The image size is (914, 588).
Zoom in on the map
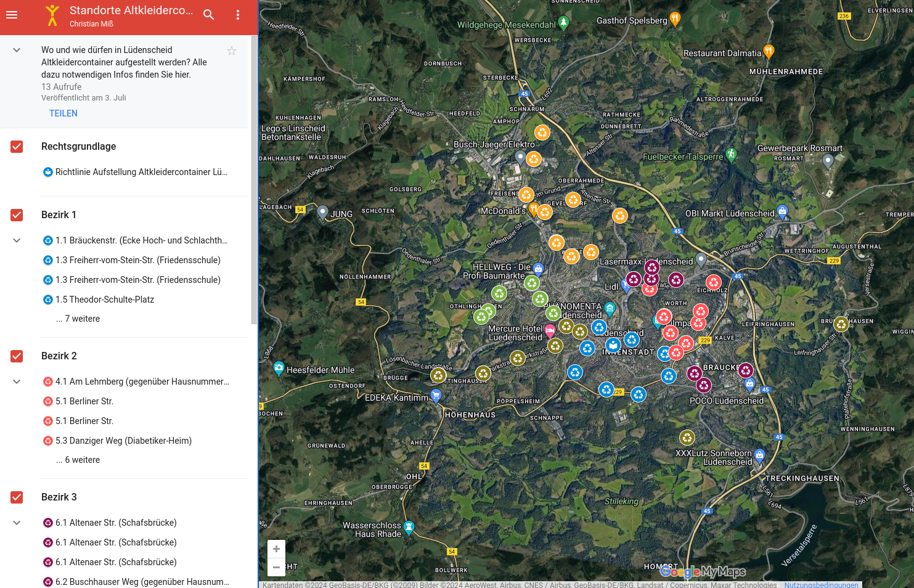[x=276, y=549]
